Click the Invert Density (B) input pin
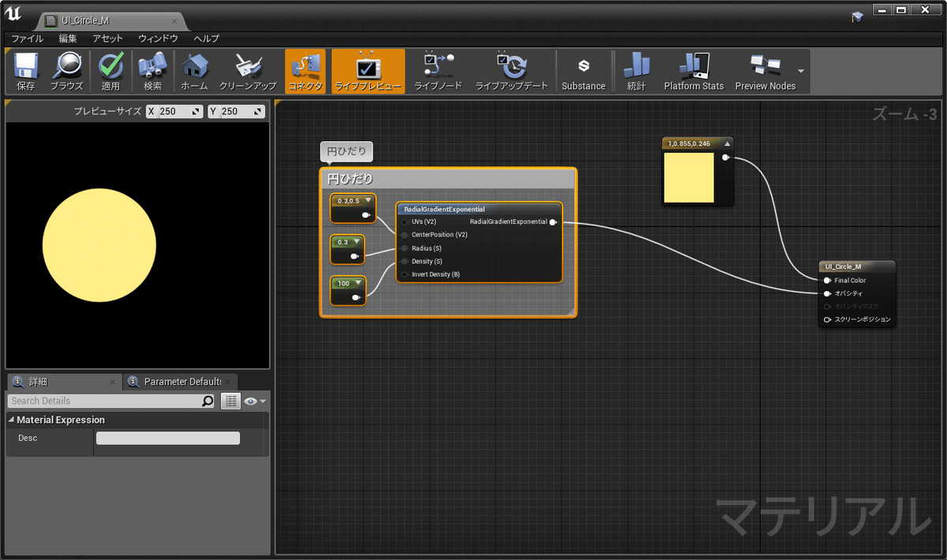This screenshot has width=947, height=560. click(405, 274)
